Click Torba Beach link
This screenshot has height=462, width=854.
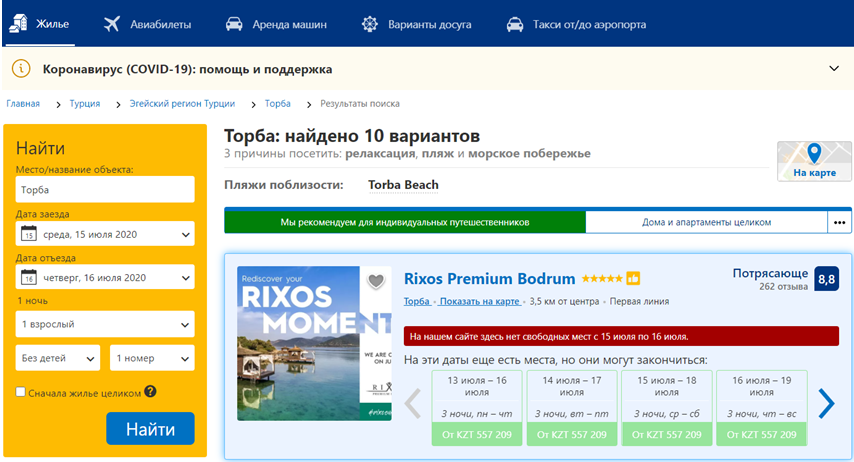403,185
